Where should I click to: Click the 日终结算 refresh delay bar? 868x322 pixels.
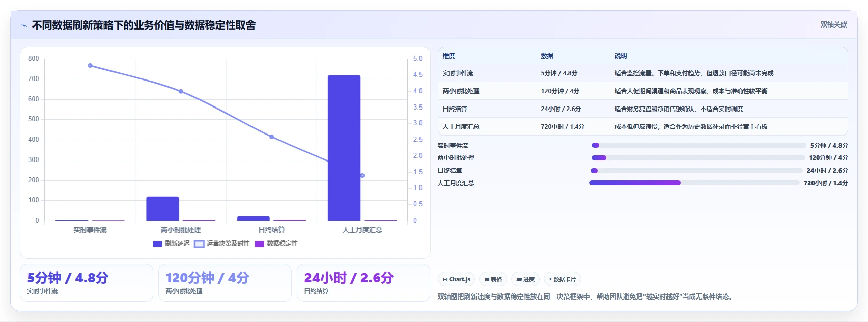pos(254,218)
